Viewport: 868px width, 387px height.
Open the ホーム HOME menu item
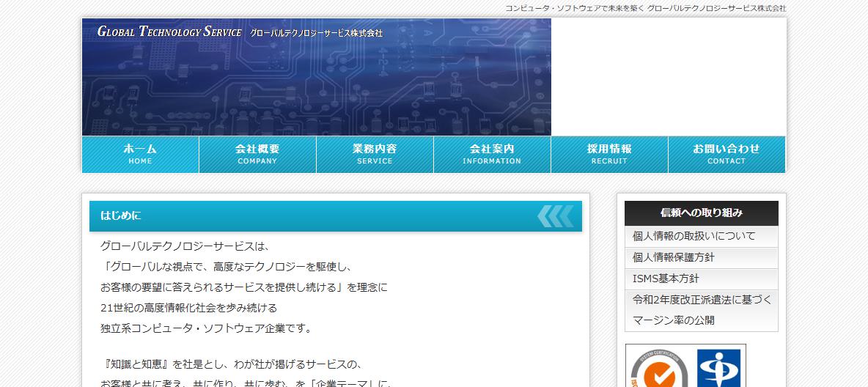140,155
